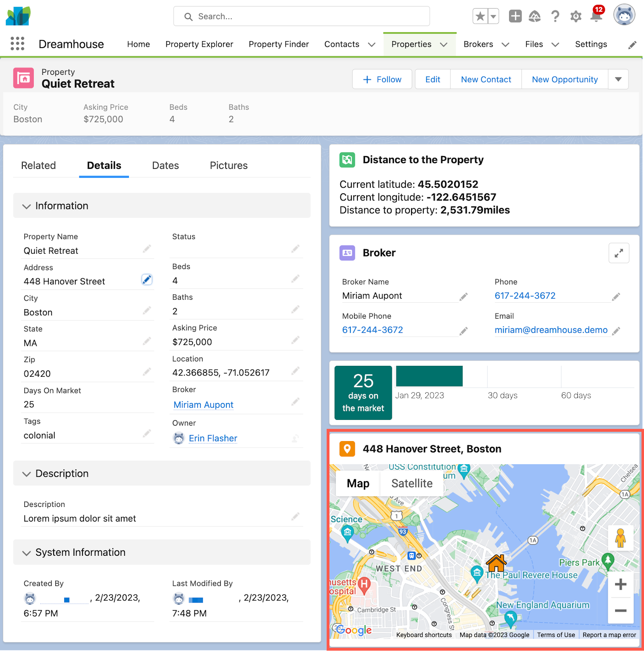Go to the Home nav item
The image size is (644, 651).
tap(138, 44)
